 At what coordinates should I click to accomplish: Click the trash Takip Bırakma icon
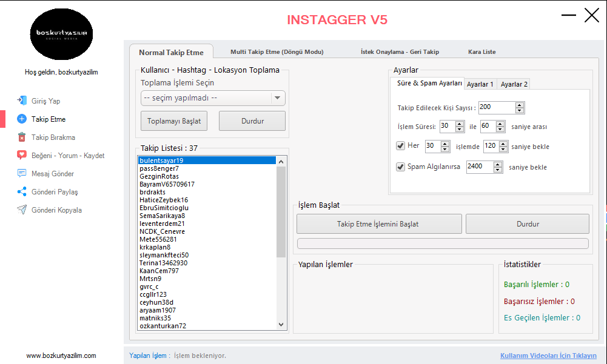[x=22, y=137]
